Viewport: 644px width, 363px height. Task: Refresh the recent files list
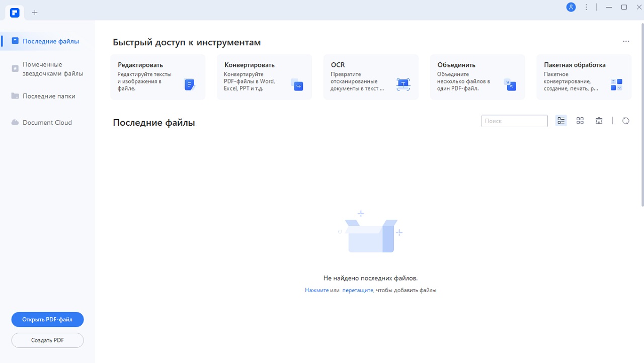[625, 121]
